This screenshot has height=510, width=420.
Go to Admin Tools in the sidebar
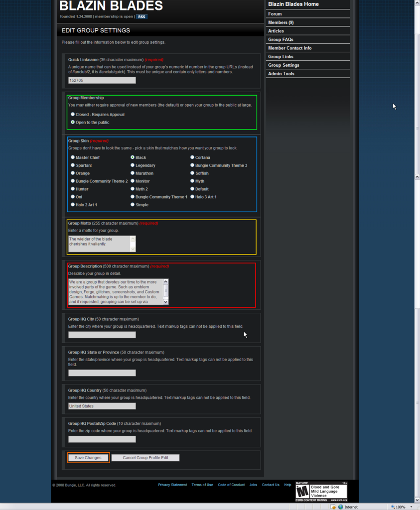coord(281,74)
